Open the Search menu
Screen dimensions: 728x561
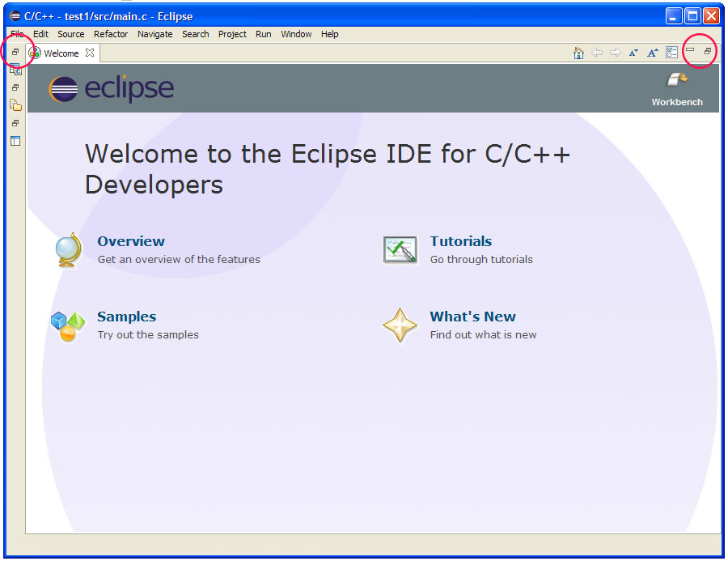pyautogui.click(x=196, y=34)
